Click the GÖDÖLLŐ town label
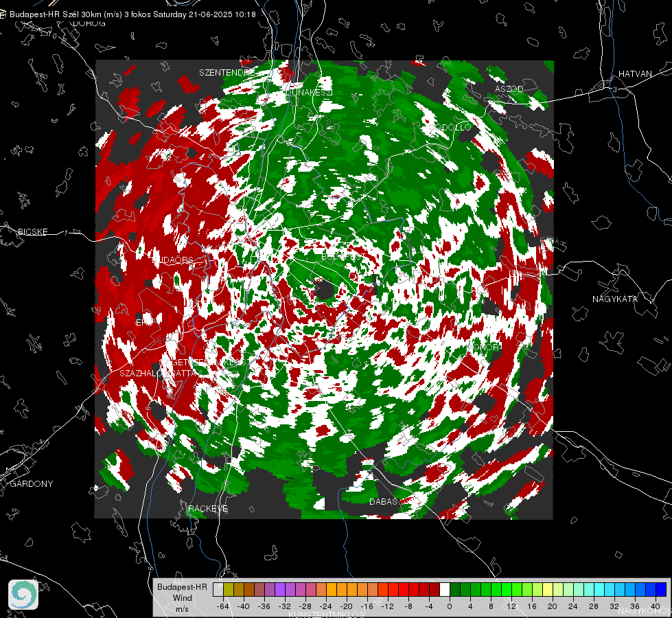 click(450, 127)
